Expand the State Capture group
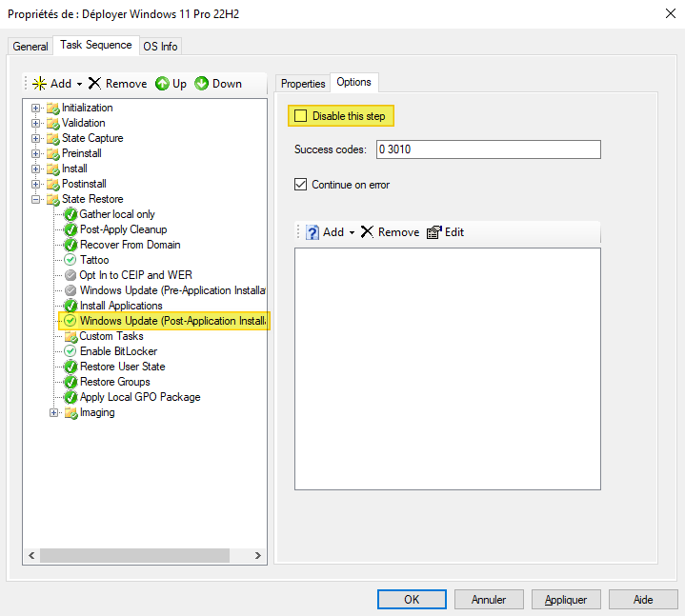 tap(36, 138)
